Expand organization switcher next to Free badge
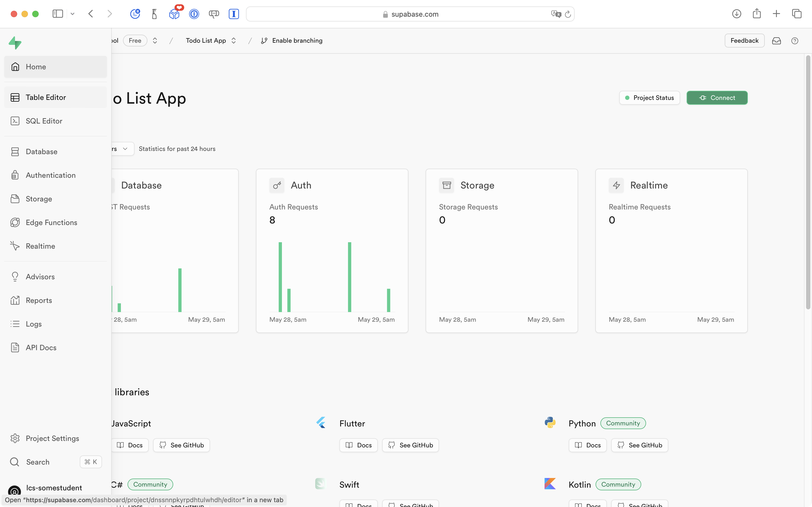The image size is (812, 507). 155,41
